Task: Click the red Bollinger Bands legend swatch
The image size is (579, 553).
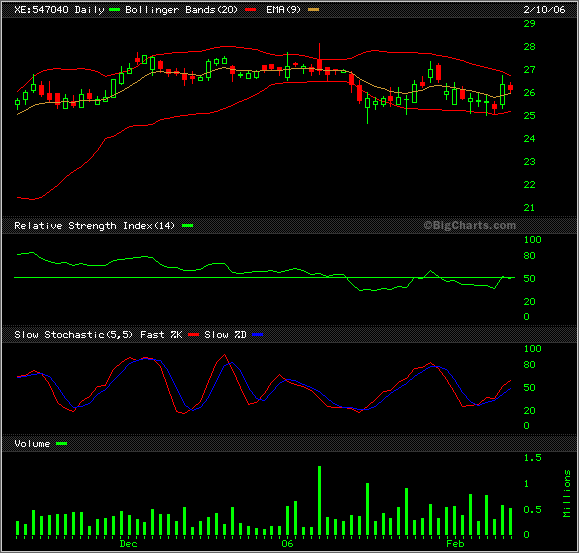Action: click(251, 10)
